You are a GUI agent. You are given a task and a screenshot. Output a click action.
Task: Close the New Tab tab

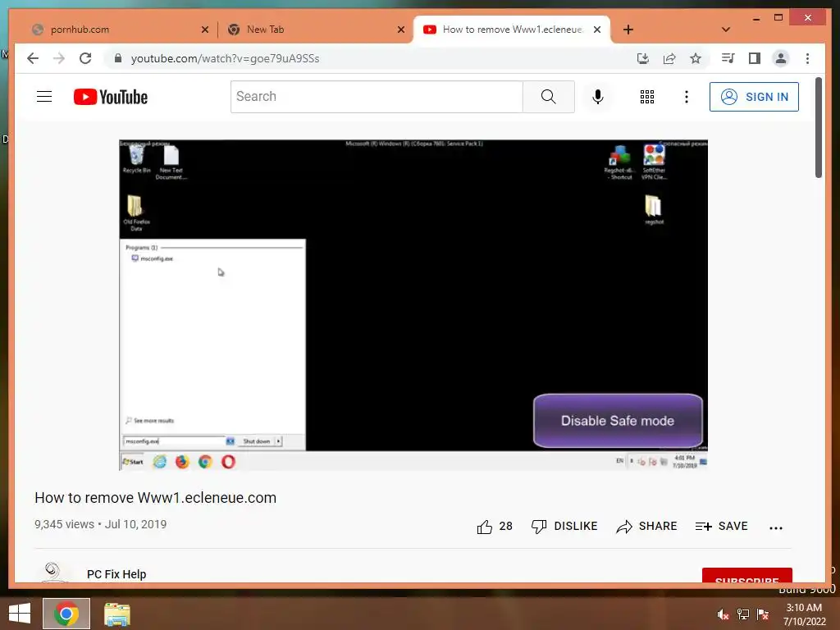pos(400,30)
